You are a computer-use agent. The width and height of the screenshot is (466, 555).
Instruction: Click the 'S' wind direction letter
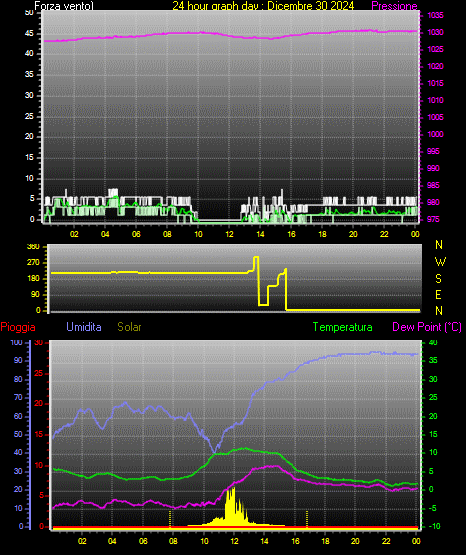438,279
